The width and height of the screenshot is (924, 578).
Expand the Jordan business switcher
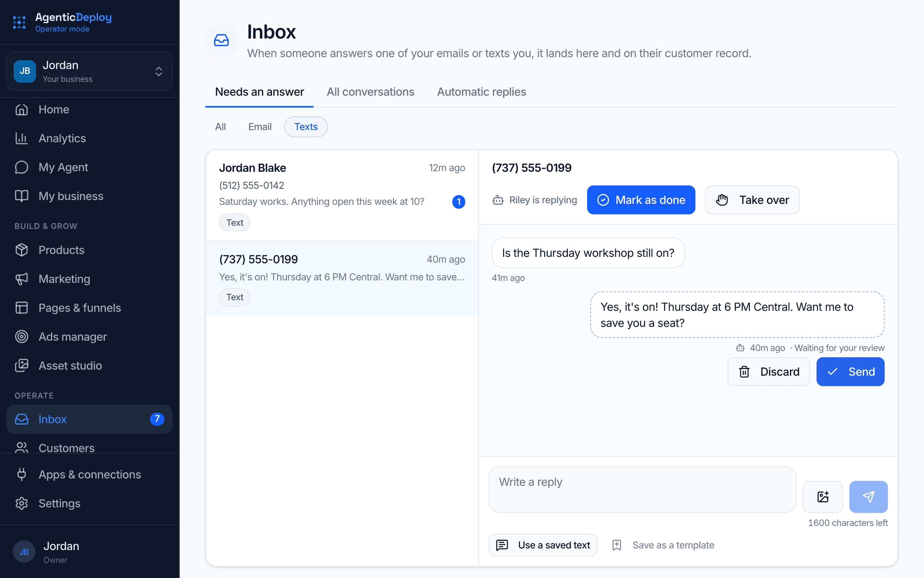[89, 72]
